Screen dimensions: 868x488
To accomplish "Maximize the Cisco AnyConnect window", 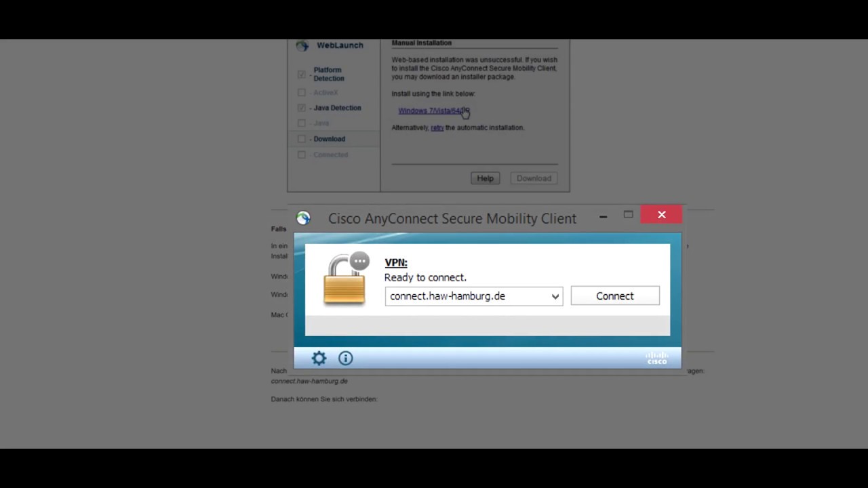I will pyautogui.click(x=629, y=215).
